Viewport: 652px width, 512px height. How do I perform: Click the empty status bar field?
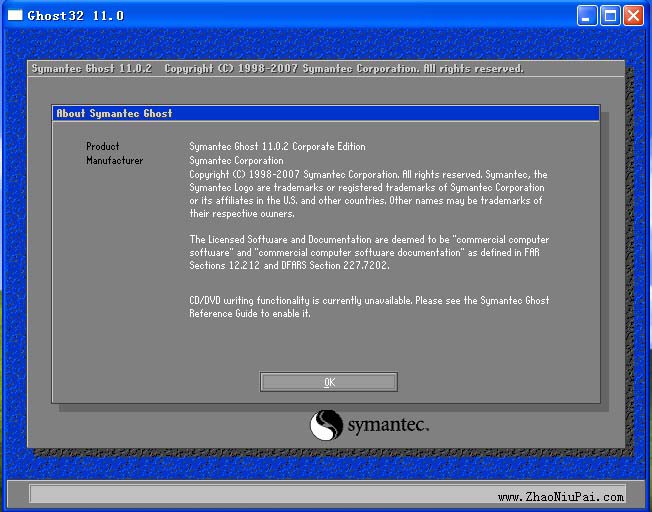(x=328, y=494)
